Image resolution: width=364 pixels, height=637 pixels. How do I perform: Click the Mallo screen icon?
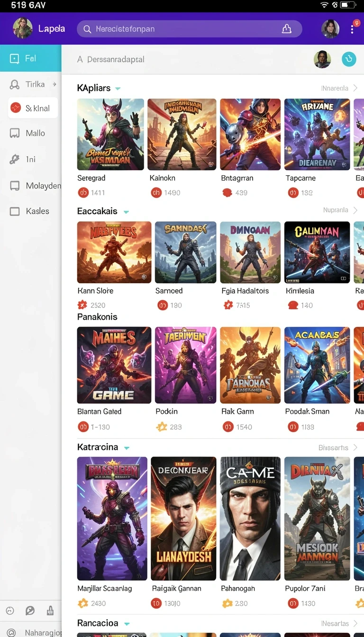coord(15,133)
